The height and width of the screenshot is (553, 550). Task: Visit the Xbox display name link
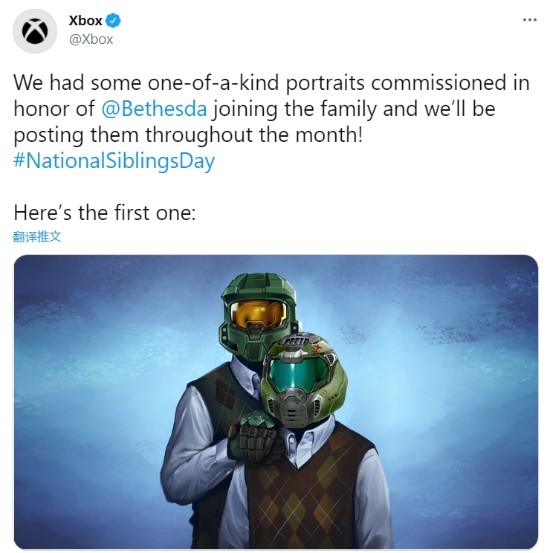(85, 20)
